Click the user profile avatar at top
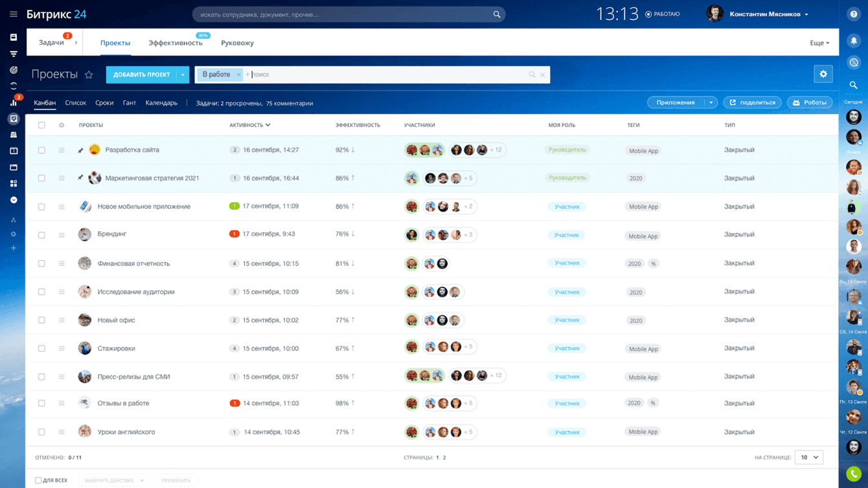Screen dimensions: 868x488 [714, 14]
